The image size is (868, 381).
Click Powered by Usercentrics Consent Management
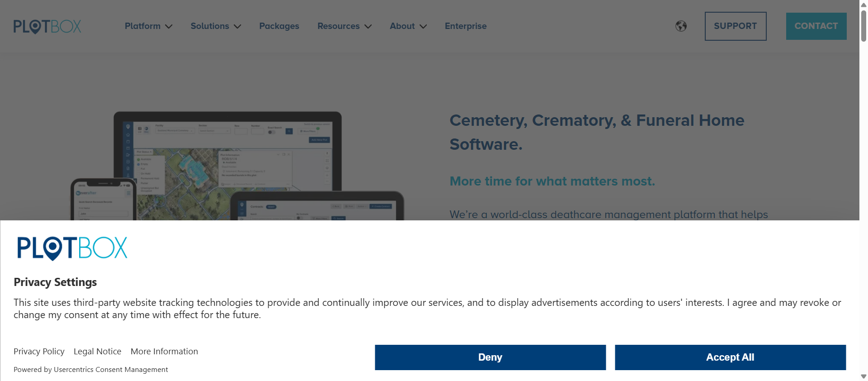pos(90,370)
